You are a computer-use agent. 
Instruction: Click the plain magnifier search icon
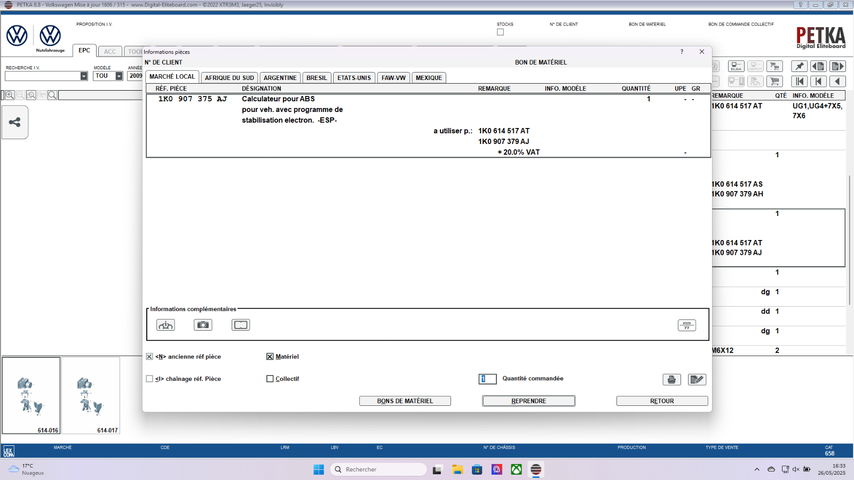pyautogui.click(x=52, y=95)
